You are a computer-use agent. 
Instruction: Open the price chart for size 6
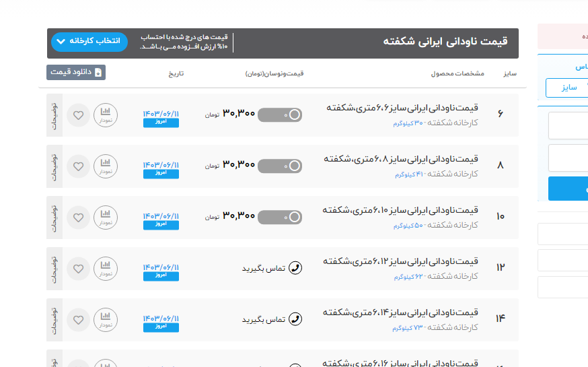[x=105, y=115]
